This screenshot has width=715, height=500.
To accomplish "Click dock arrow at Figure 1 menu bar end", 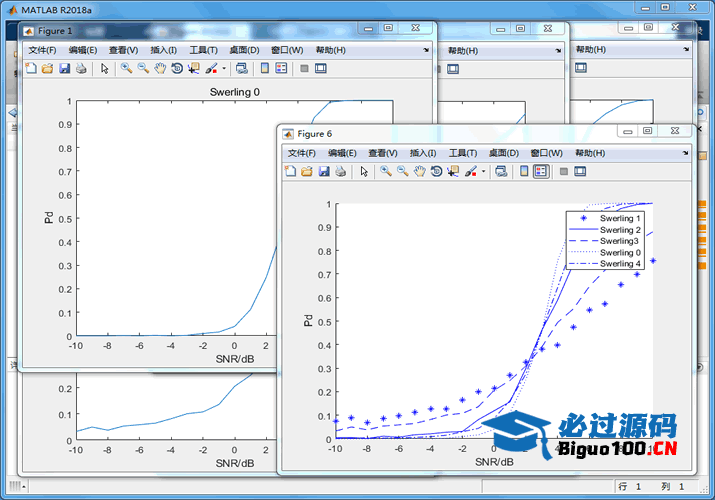I will 426,50.
